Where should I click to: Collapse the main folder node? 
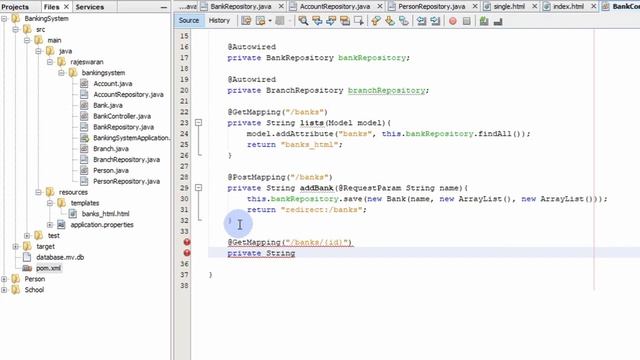click(x=27, y=40)
